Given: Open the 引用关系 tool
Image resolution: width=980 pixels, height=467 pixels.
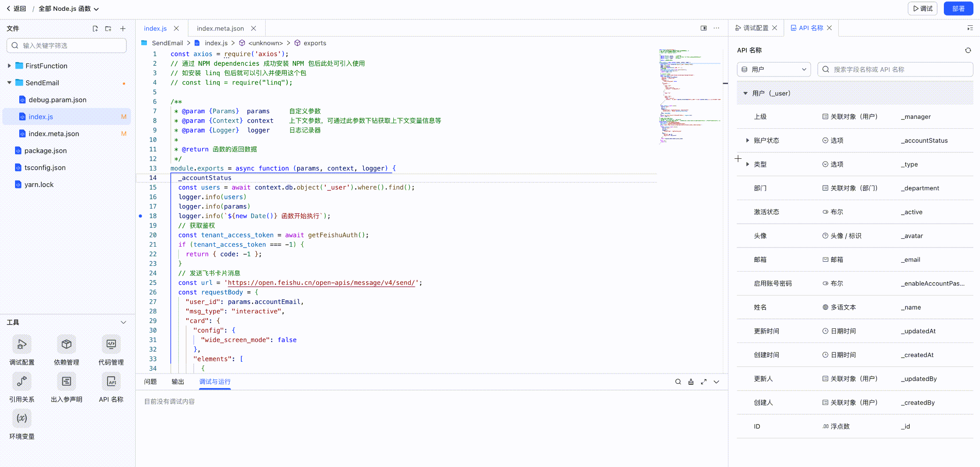Looking at the screenshot, I should click(22, 381).
